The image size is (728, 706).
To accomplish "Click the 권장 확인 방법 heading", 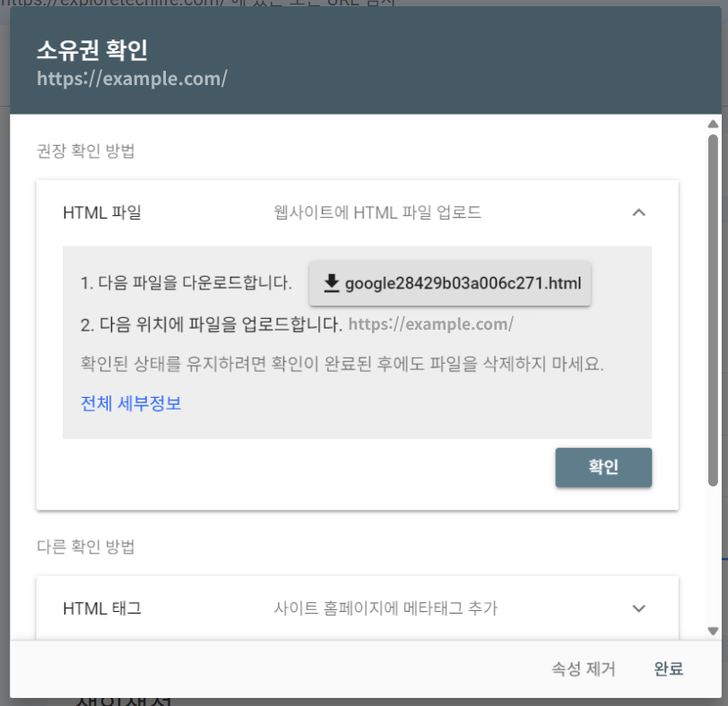I will [85, 151].
